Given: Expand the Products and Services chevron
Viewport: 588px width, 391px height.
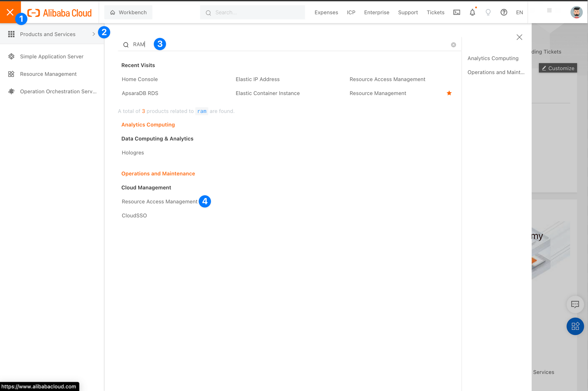Looking at the screenshot, I should [94, 34].
